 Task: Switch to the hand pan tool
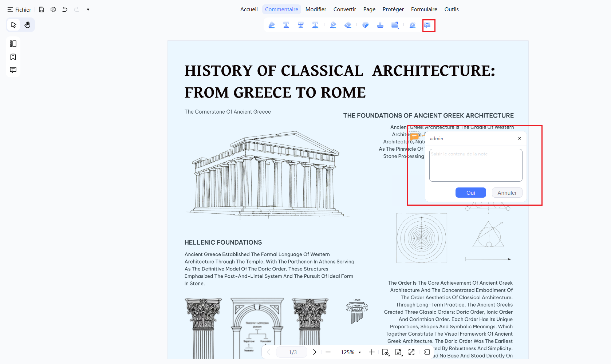click(x=27, y=25)
